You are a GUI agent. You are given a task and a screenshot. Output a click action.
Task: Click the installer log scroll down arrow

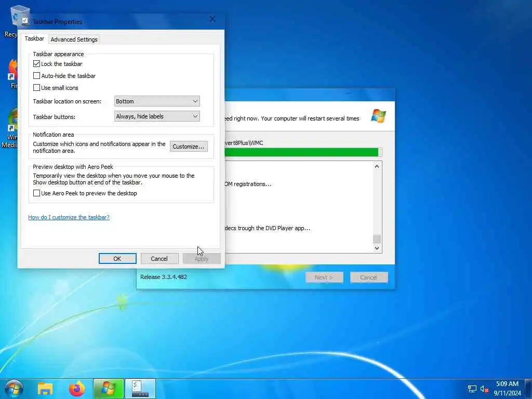pyautogui.click(x=377, y=248)
